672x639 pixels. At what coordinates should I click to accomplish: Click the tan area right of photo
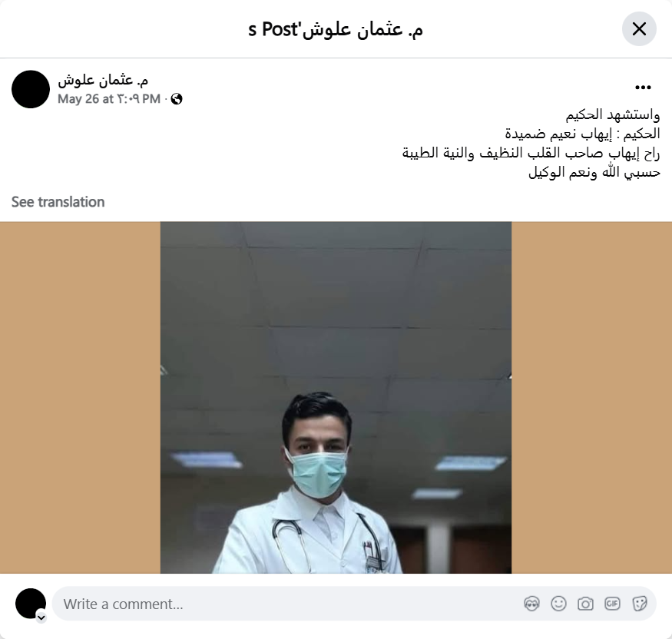coord(591,397)
